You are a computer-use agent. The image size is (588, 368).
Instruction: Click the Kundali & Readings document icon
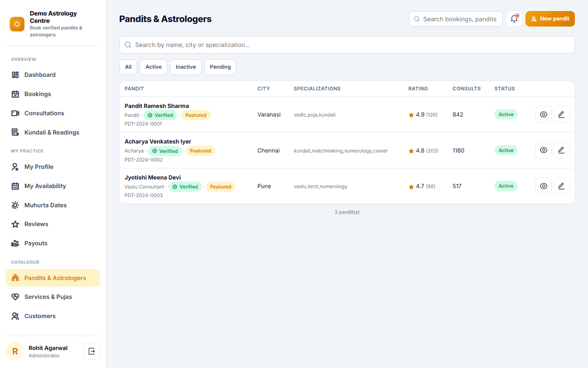(16, 132)
